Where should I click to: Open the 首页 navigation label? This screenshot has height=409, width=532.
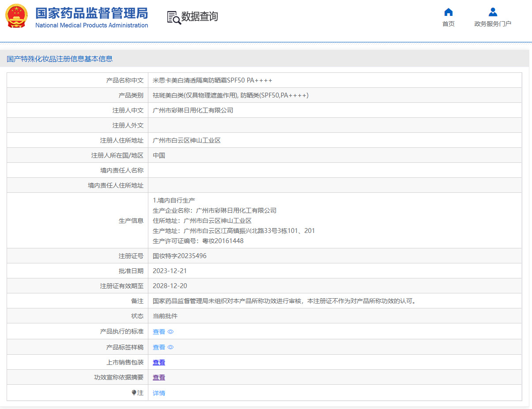(448, 24)
